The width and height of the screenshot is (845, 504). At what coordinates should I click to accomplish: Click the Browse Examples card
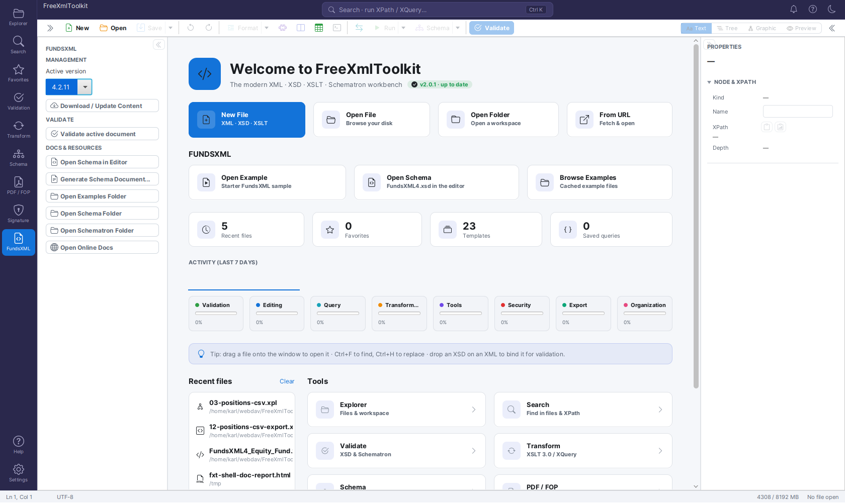pyautogui.click(x=600, y=182)
